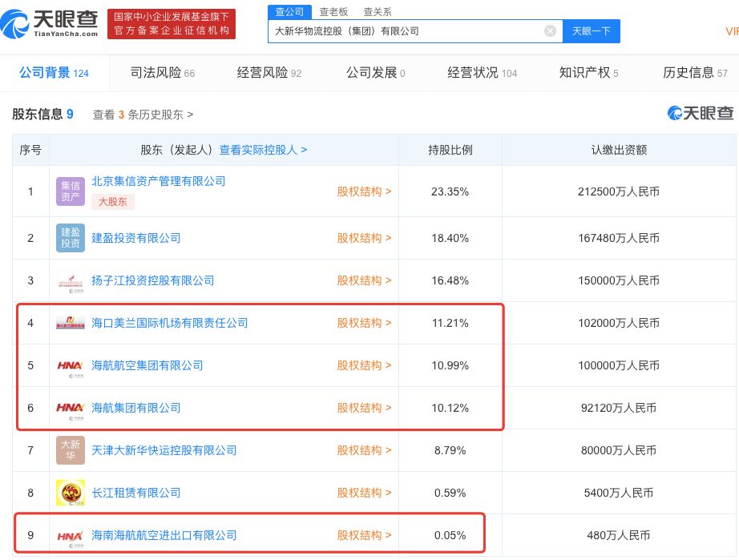Click HNA logo beside 海航集团有限公司
The height and width of the screenshot is (560, 739).
[x=71, y=409]
